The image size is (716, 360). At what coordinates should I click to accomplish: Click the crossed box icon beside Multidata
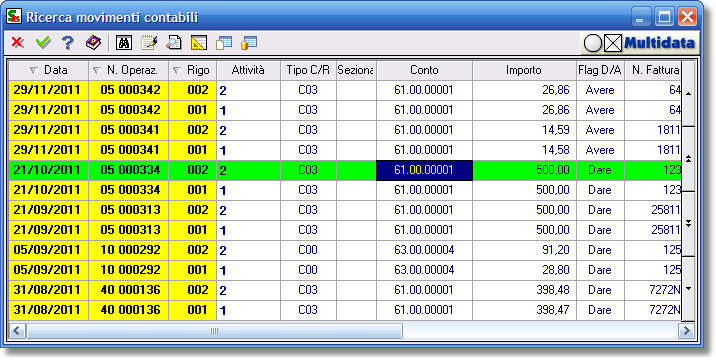pos(613,44)
